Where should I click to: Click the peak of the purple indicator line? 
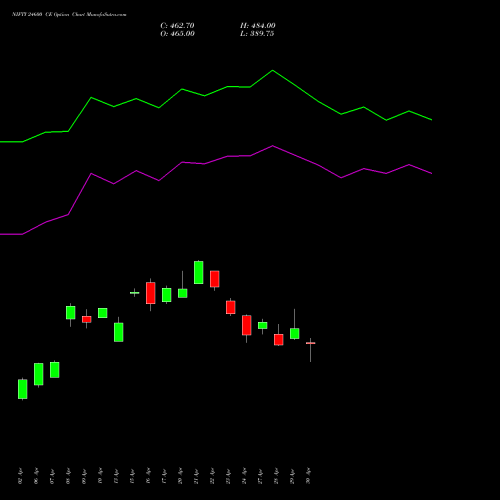tap(273, 146)
